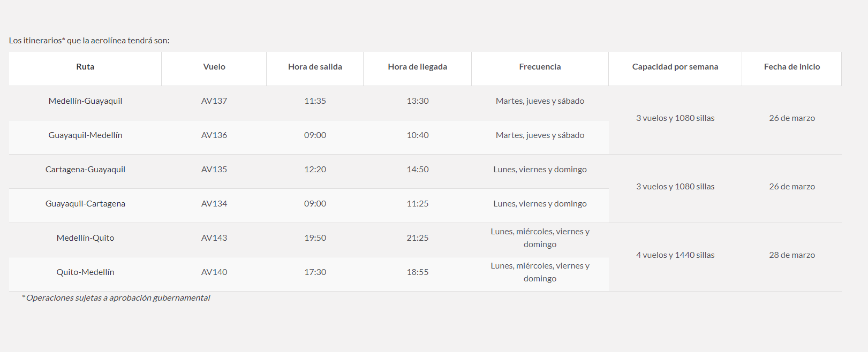
Task: Click the Ruta column header
Action: click(85, 67)
